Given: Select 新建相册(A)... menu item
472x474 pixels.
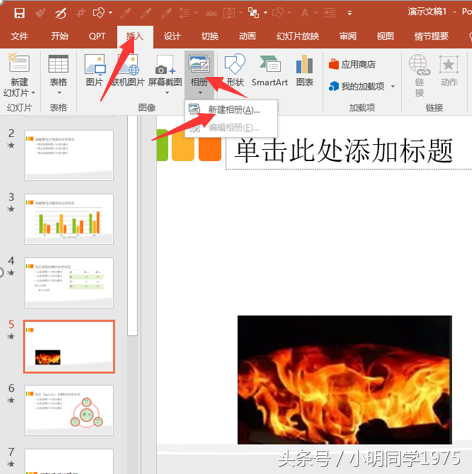Looking at the screenshot, I should point(231,110).
